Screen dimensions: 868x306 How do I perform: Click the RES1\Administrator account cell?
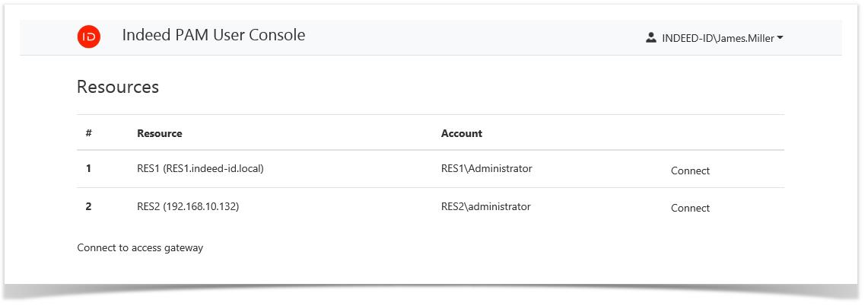pyautogui.click(x=486, y=169)
